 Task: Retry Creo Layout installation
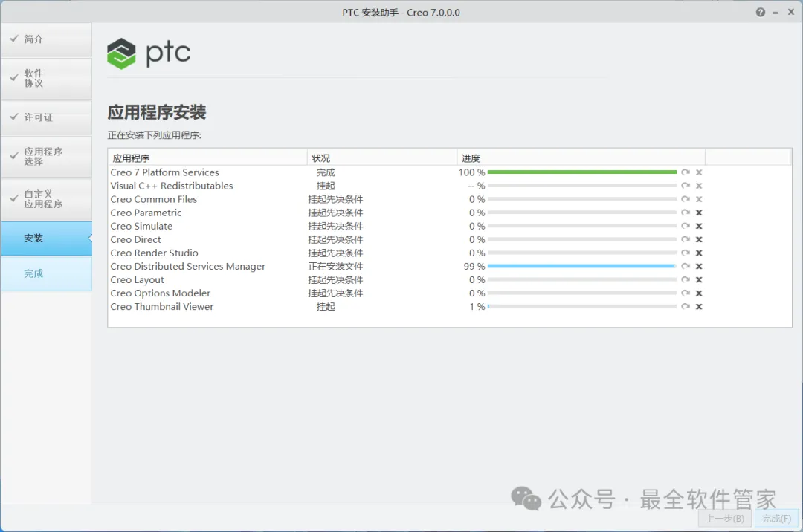point(686,280)
